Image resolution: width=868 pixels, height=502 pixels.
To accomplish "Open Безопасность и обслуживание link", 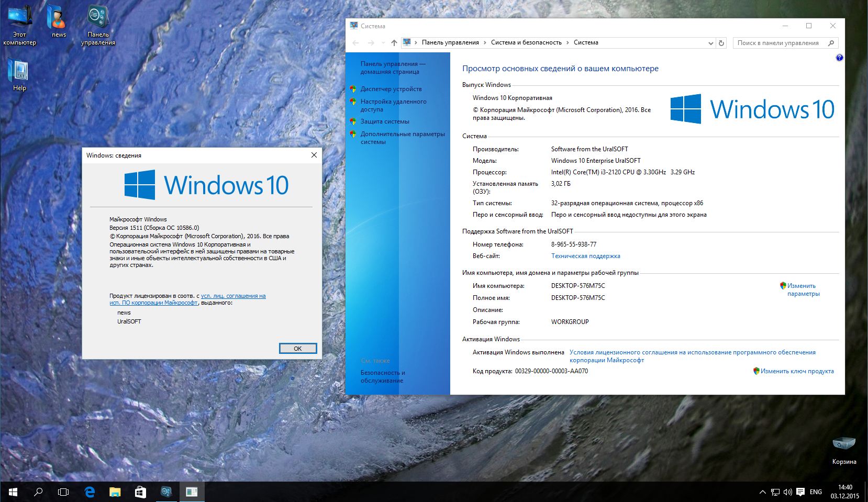I will click(383, 376).
